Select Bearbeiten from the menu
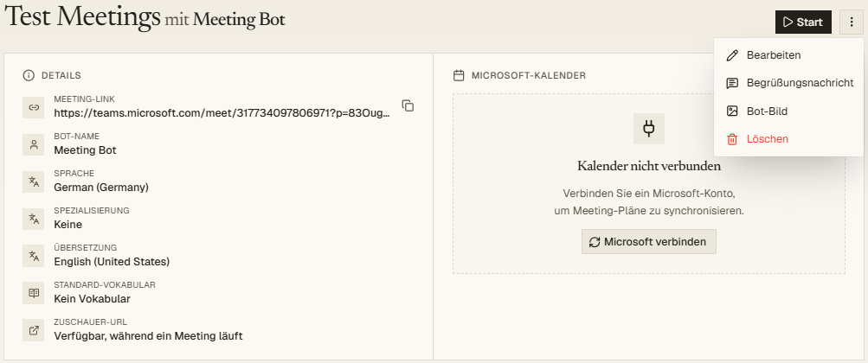 (788, 55)
